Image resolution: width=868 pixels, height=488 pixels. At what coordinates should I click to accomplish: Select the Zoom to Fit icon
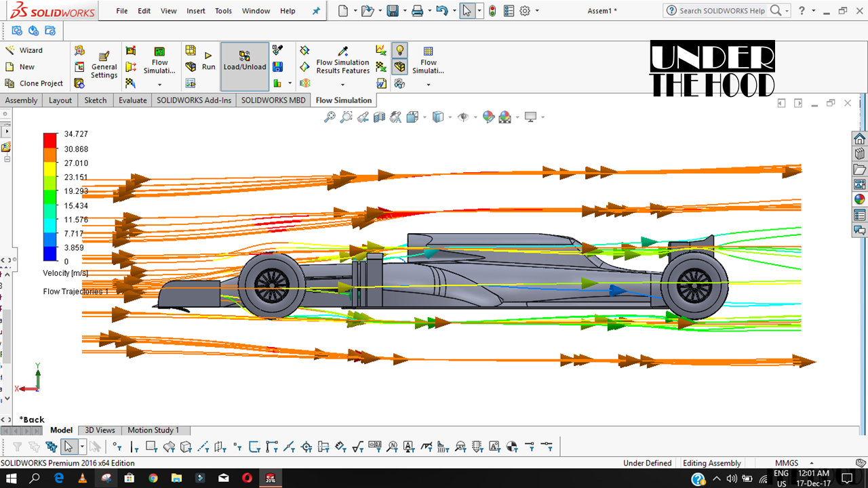coord(330,117)
